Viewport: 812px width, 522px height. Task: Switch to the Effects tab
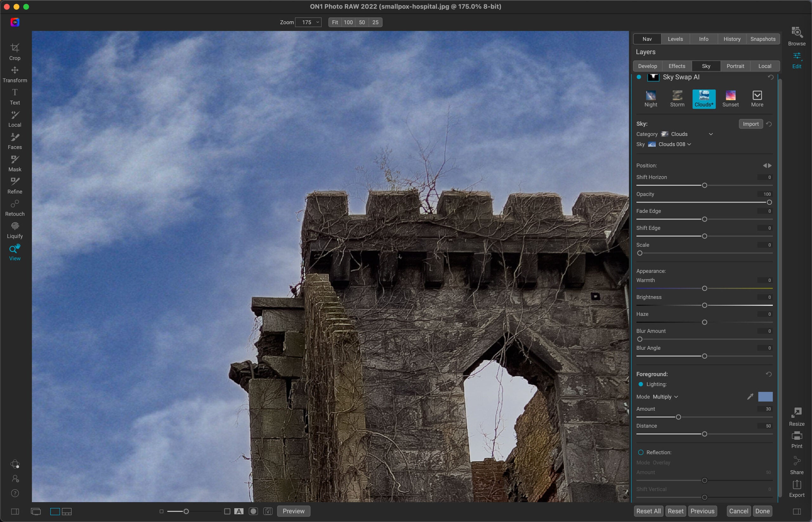(x=677, y=66)
